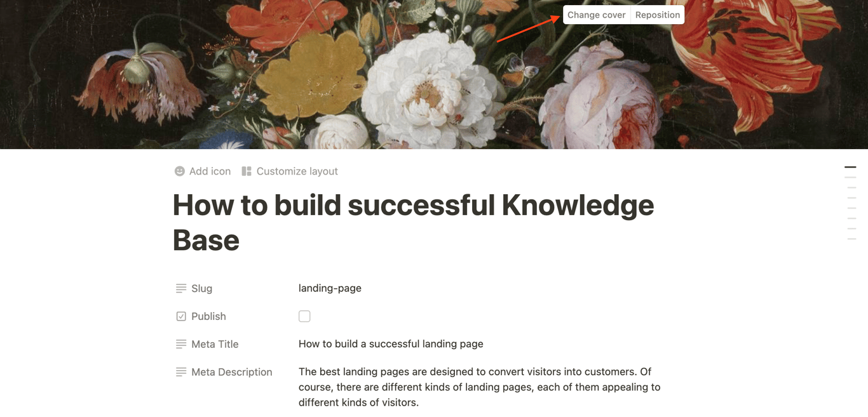Image resolution: width=868 pixels, height=417 pixels.
Task: Click the Publish property checkbox icon
Action: [181, 316]
